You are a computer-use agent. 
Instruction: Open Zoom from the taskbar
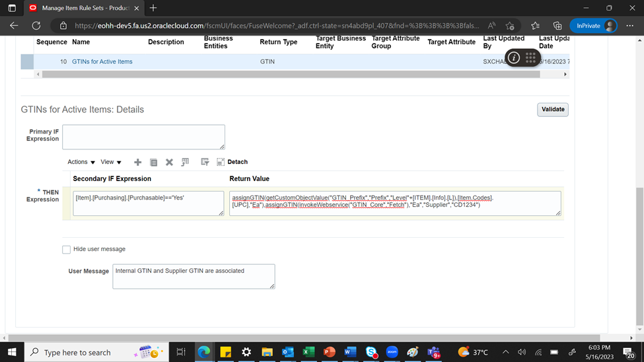pyautogui.click(x=392, y=352)
